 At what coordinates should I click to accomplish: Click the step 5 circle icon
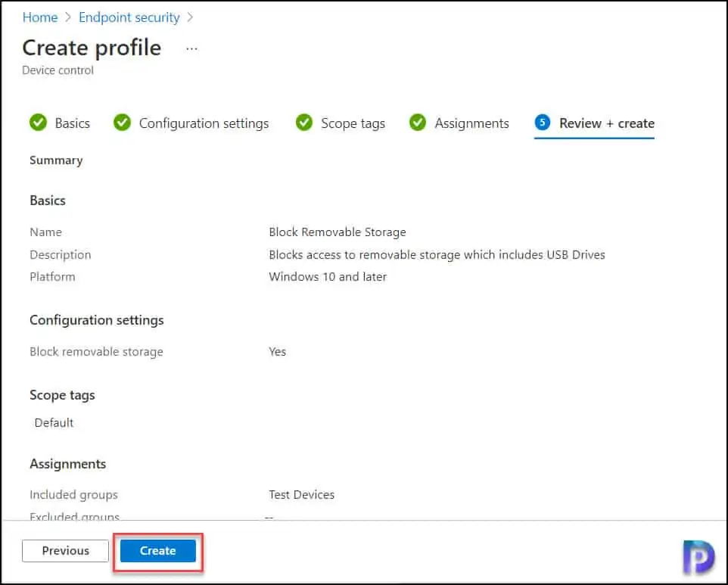tap(543, 123)
